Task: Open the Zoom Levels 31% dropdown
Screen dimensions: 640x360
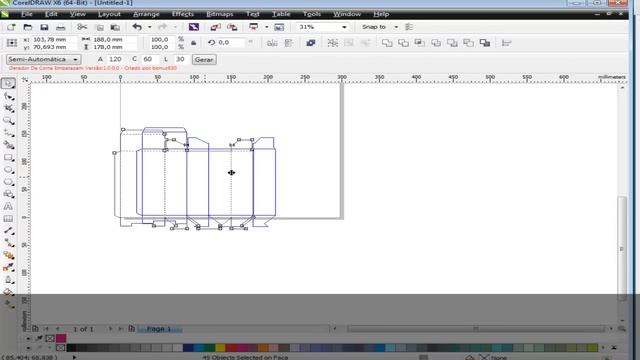Action: coord(344,27)
